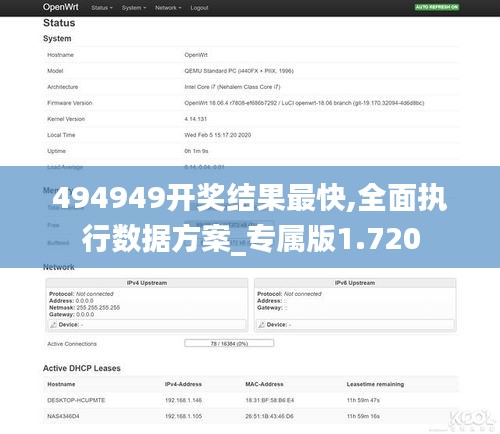500x434 pixels.
Task: Click the watermark logo in the corner
Action: pyautogui.click(x=472, y=421)
